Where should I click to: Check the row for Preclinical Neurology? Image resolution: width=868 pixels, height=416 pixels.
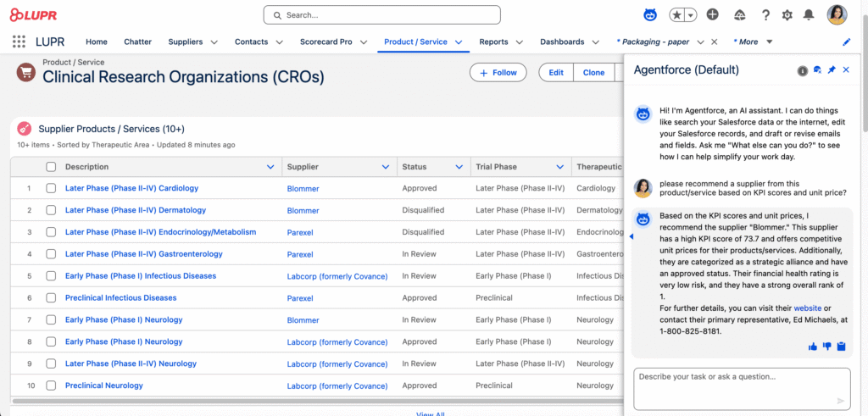51,385
